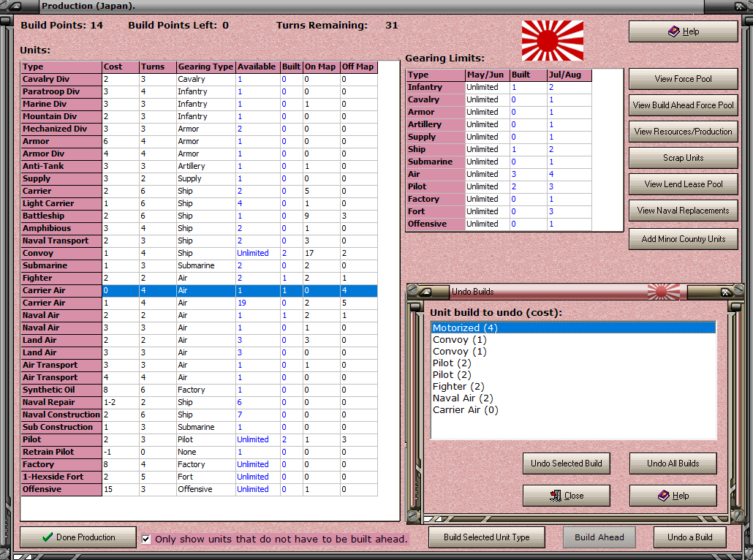
Task: Open View Lend Lease Pool
Action: tap(683, 184)
